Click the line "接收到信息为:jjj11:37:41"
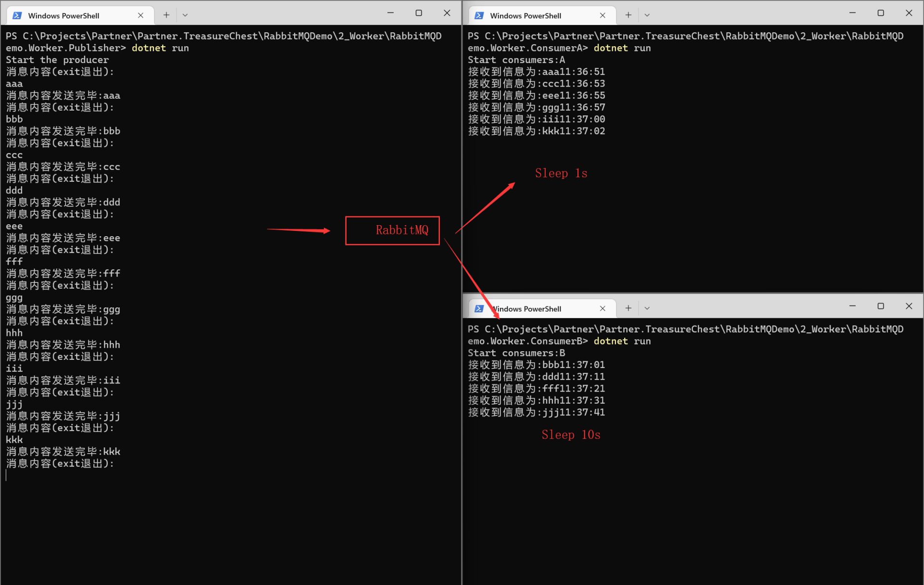The width and height of the screenshot is (924, 585). coord(537,412)
